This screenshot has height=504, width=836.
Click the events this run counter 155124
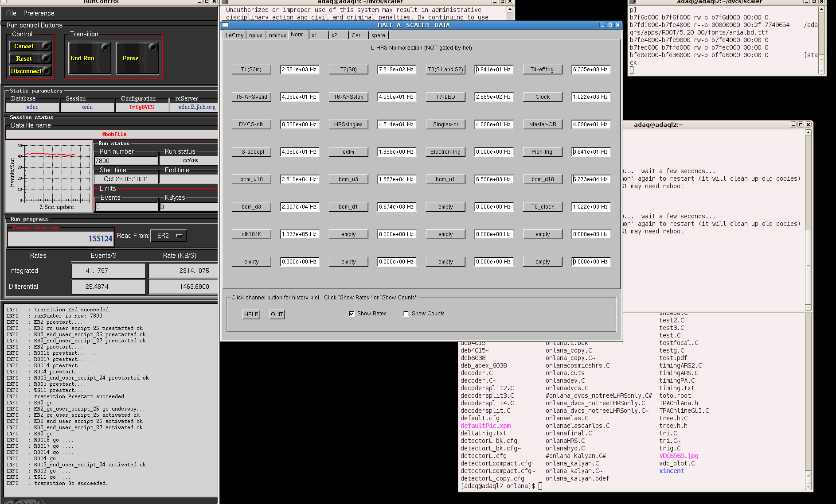[61, 239]
